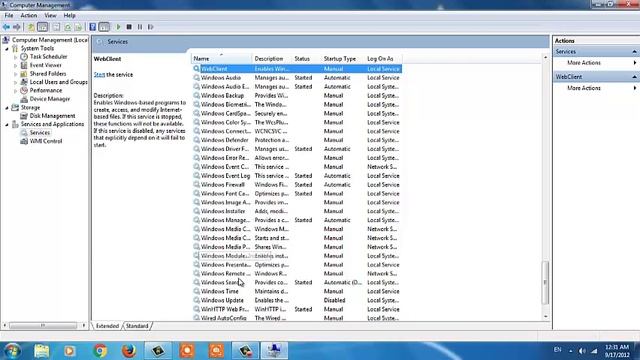
Task: Click the services list scroll-down arrow
Action: (545, 317)
